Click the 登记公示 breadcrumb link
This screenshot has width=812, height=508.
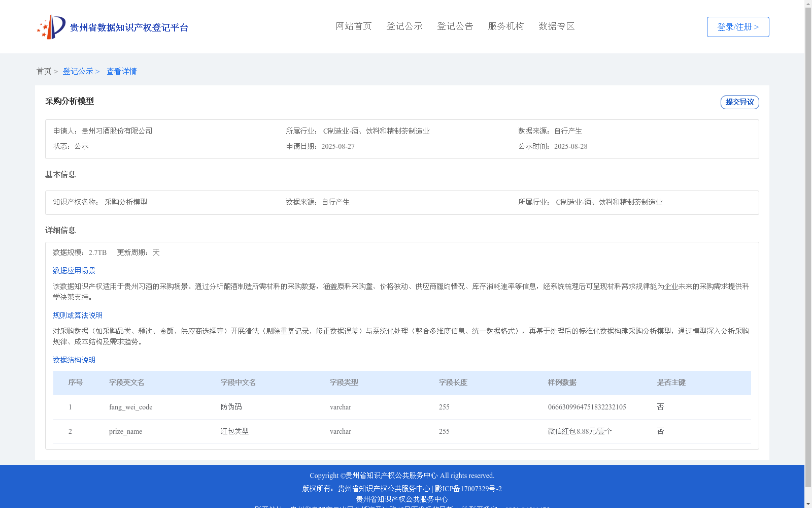tap(78, 72)
